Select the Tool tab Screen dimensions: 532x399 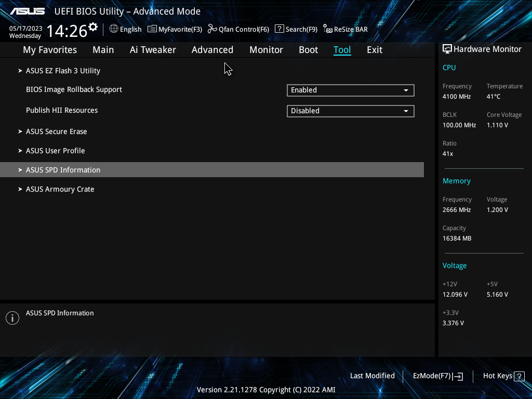click(342, 50)
